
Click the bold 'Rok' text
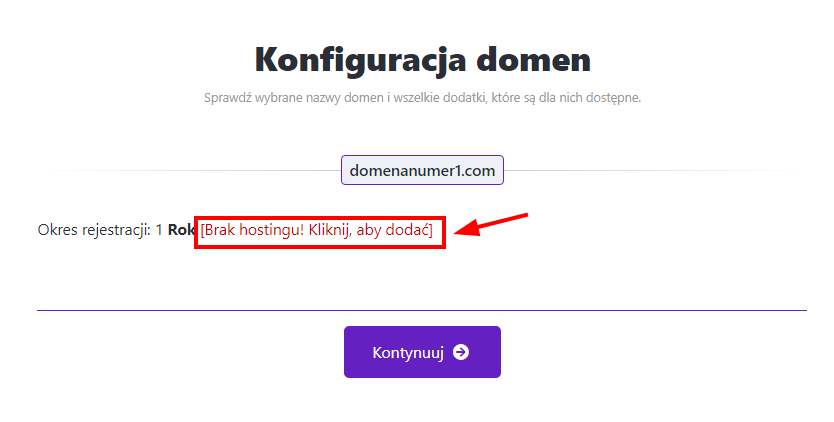pos(181,230)
